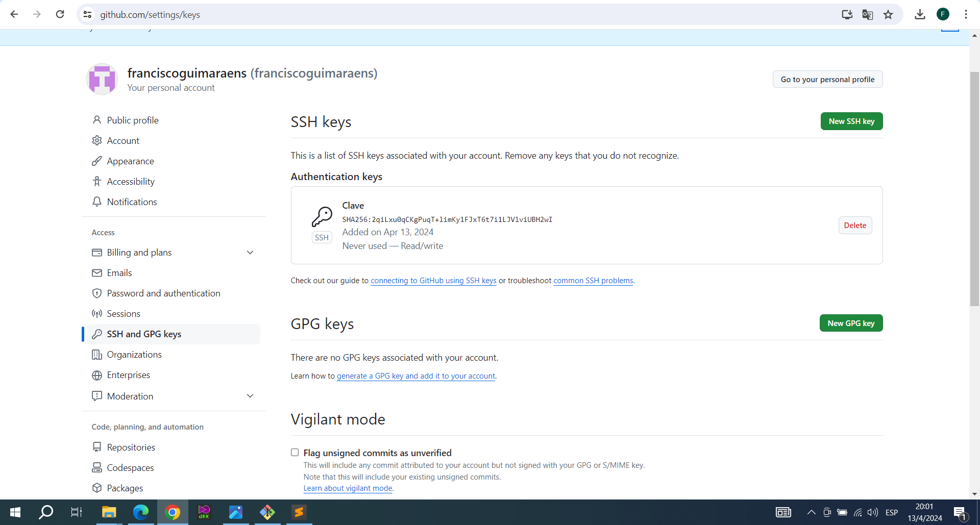Click the Appearance paintbrush icon

tap(96, 161)
